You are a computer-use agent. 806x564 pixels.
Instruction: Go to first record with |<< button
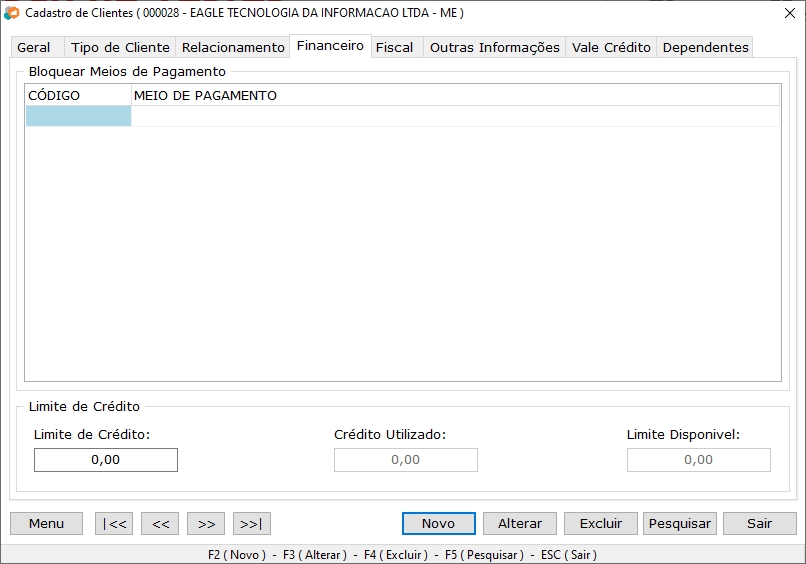pos(113,523)
